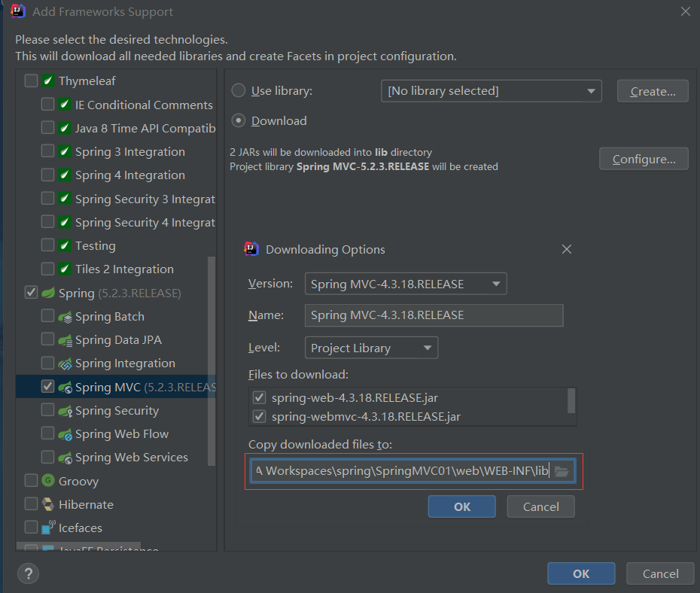Open the Level Project Library dropdown
This screenshot has height=593, width=700.
point(371,348)
